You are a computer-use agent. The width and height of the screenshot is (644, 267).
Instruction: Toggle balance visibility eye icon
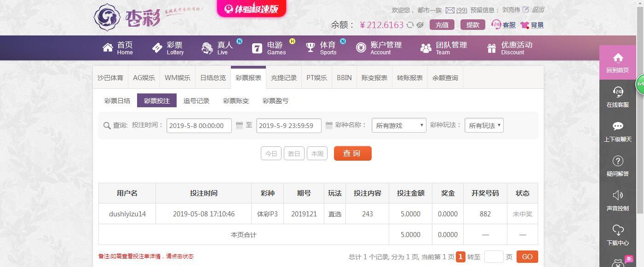[x=420, y=25]
